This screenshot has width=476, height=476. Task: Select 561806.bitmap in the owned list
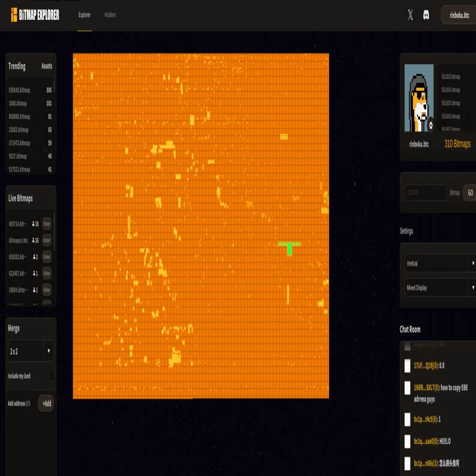451,116
